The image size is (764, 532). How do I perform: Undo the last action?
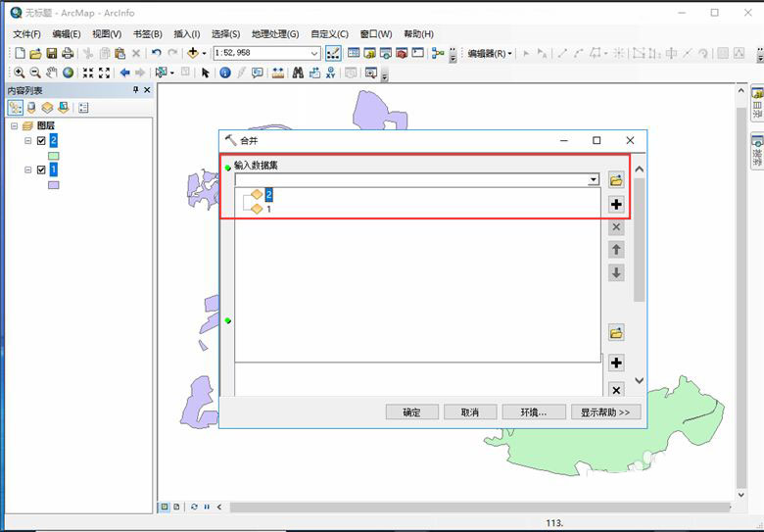[x=157, y=53]
